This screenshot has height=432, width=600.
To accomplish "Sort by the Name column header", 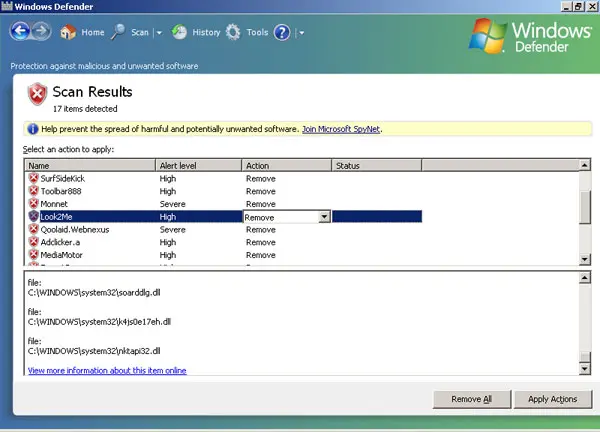I will pyautogui.click(x=90, y=166).
